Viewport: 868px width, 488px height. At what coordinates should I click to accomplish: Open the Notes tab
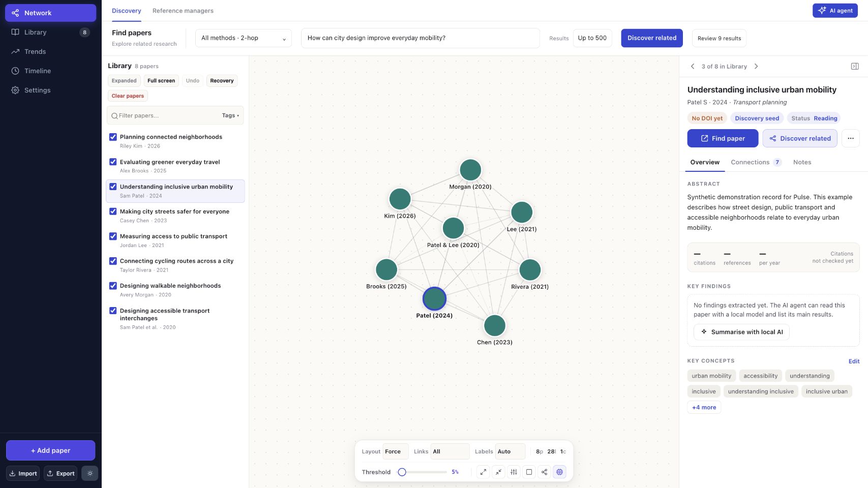tap(802, 162)
